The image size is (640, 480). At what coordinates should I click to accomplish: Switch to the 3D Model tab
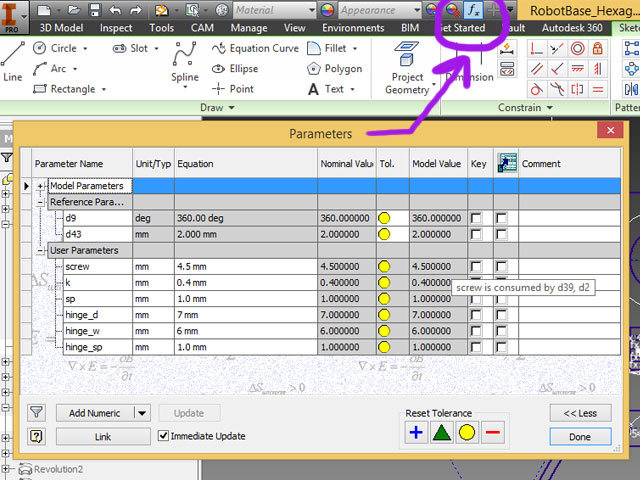[61, 28]
